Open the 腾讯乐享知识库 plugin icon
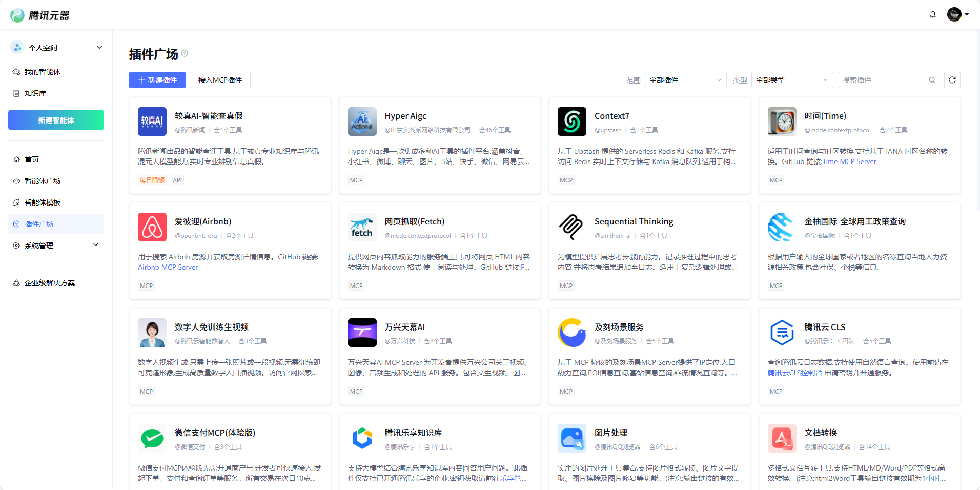Screen dimensions: 980x490 (362, 438)
